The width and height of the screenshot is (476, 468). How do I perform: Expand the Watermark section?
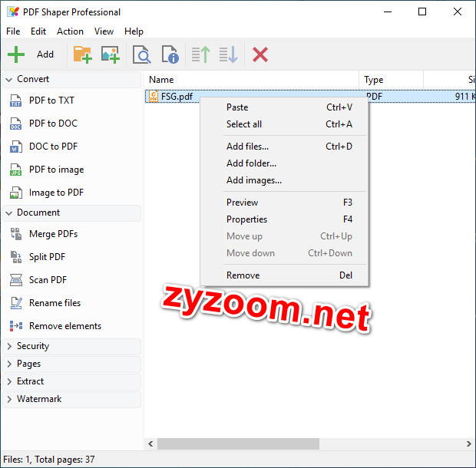point(9,399)
